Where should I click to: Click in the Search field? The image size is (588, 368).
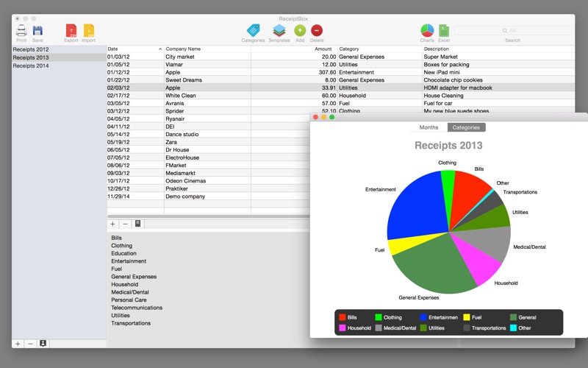pos(512,30)
